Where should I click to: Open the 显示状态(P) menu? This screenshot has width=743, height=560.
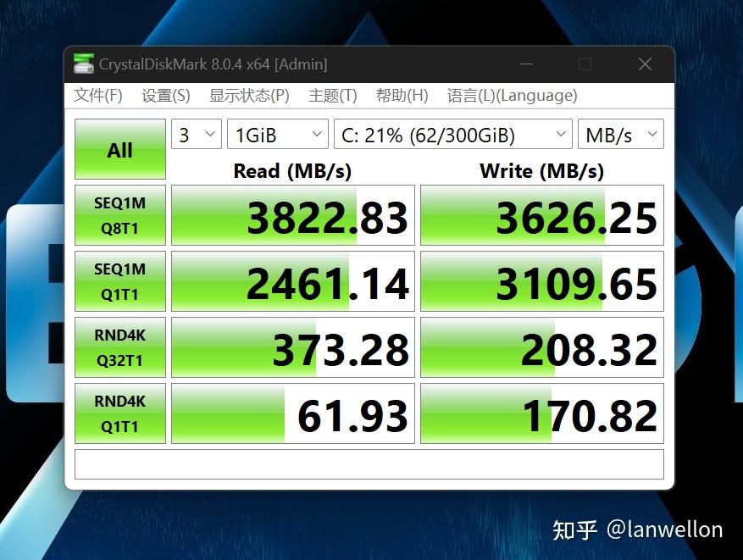pyautogui.click(x=249, y=96)
